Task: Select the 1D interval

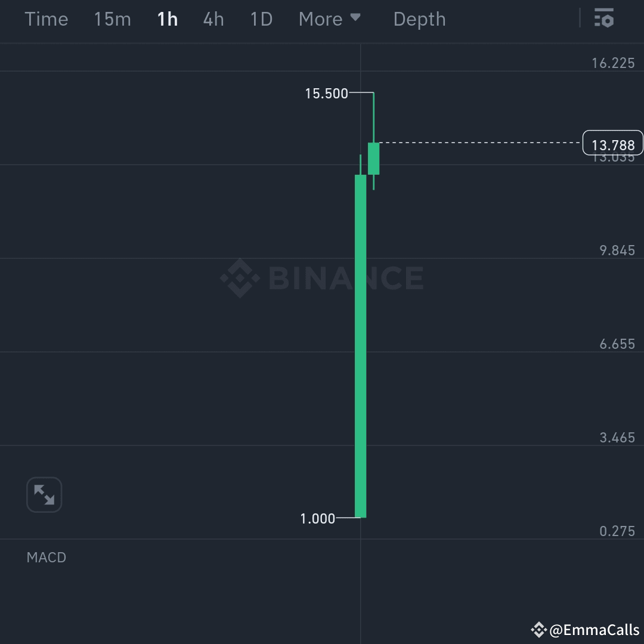Action: (x=261, y=18)
